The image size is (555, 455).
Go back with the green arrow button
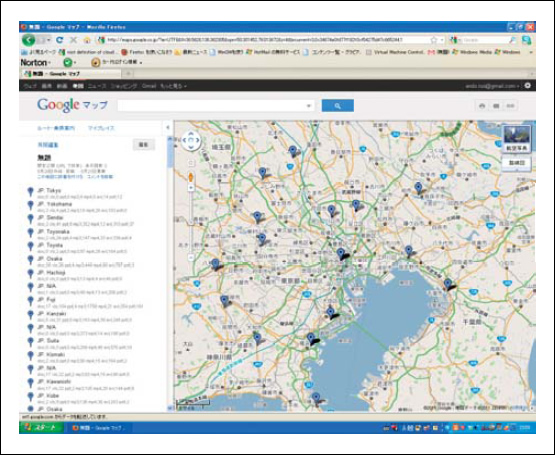[28, 40]
